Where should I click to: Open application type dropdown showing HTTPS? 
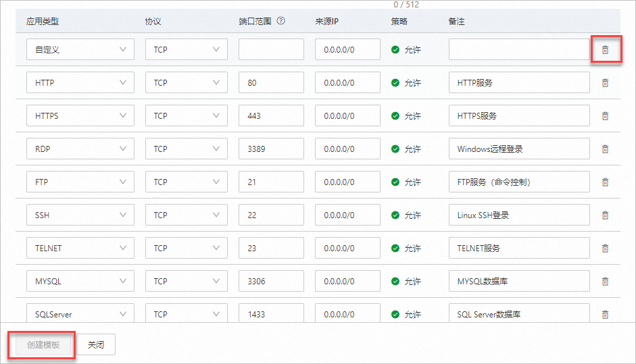pos(80,116)
